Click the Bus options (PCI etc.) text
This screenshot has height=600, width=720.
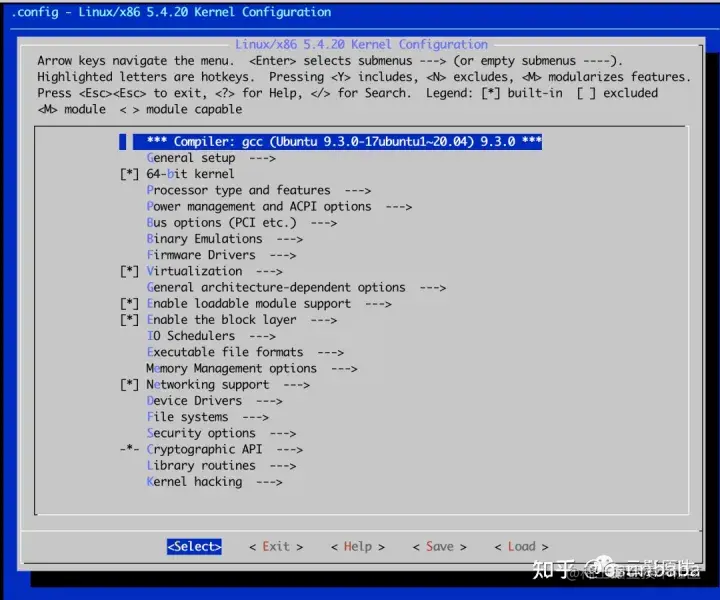[221, 223]
